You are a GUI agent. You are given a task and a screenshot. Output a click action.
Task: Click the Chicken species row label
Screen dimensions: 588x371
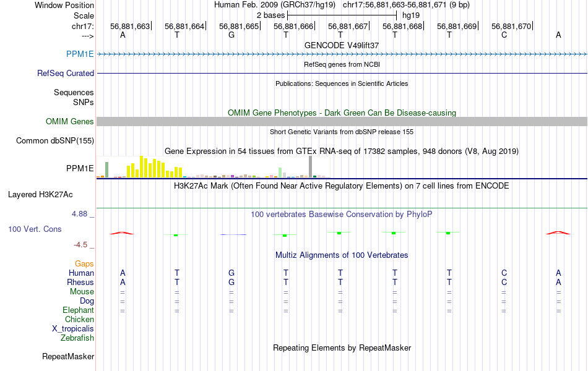tap(79, 319)
